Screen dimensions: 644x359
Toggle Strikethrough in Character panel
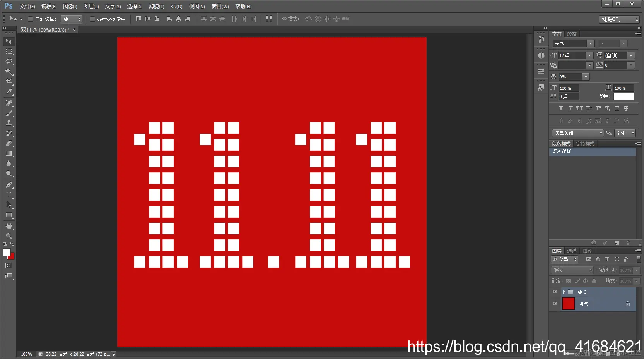tap(626, 109)
